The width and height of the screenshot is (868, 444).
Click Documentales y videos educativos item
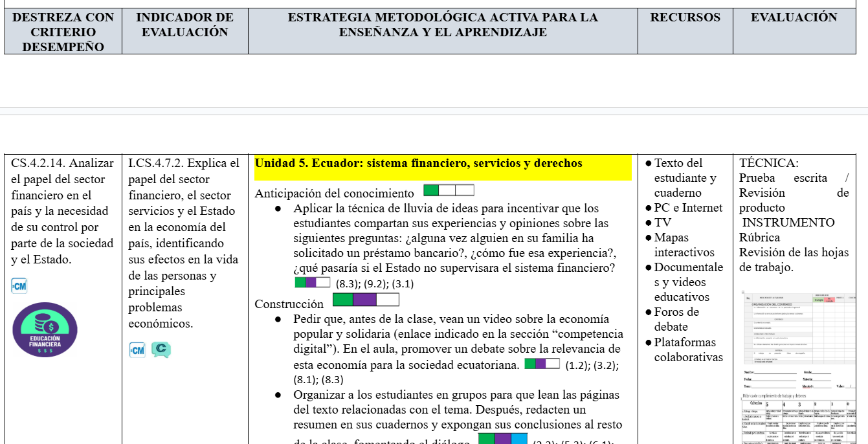(x=684, y=282)
